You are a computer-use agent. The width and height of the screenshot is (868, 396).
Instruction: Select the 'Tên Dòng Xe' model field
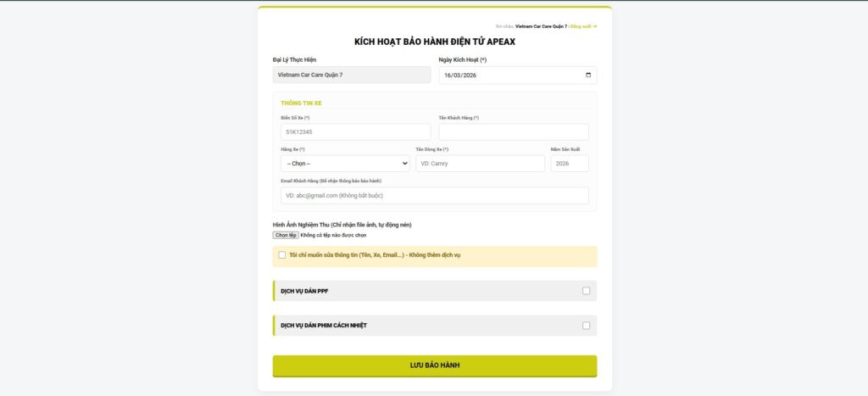point(480,164)
